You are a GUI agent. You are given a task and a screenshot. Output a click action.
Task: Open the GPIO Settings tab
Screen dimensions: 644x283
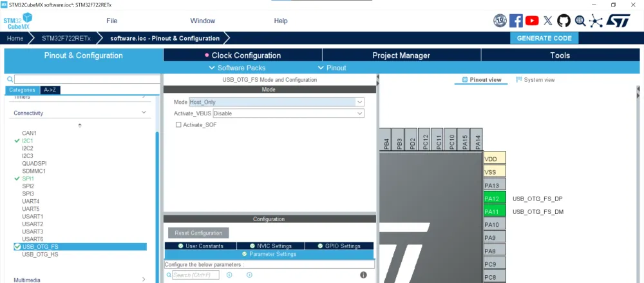pyautogui.click(x=339, y=246)
